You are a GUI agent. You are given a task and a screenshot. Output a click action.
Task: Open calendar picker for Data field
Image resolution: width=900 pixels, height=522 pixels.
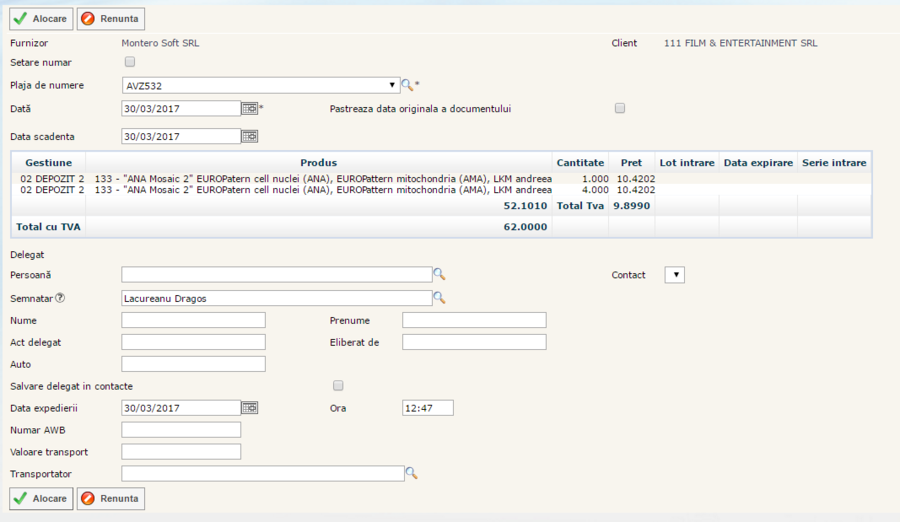pos(250,108)
